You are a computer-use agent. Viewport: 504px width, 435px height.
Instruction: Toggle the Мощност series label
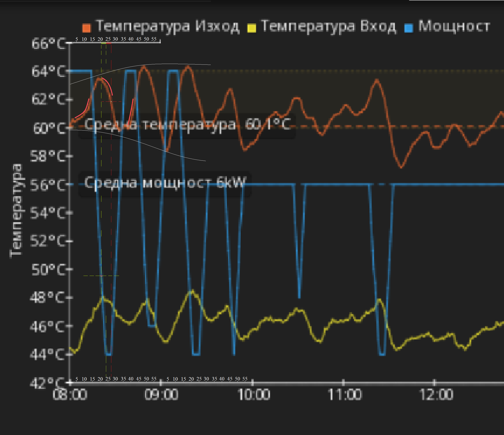click(454, 26)
